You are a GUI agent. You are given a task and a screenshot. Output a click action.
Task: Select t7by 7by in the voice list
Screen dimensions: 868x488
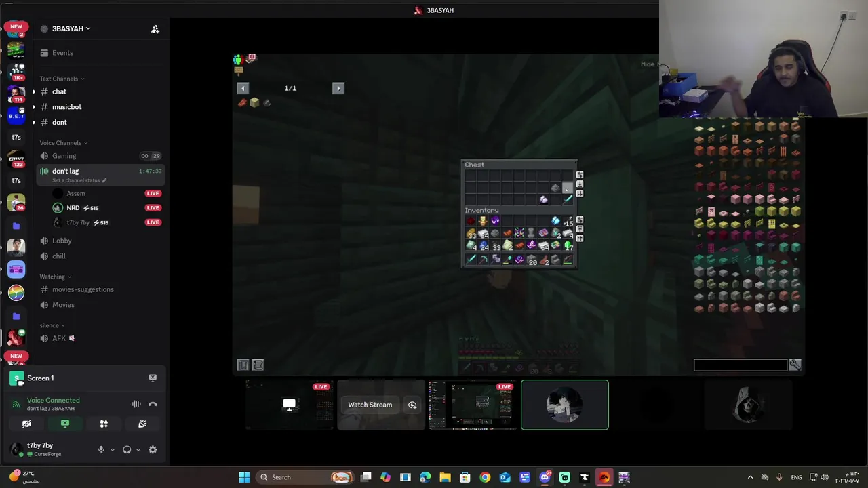[107, 222]
